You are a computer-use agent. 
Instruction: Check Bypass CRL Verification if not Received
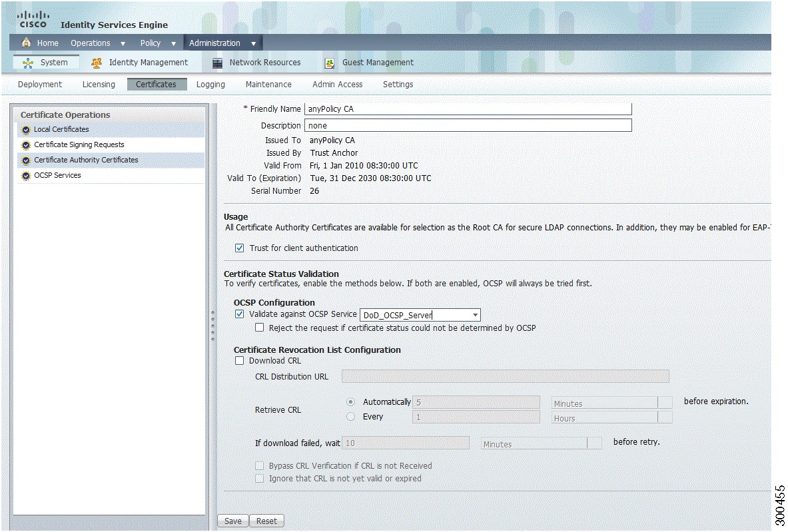[259, 465]
